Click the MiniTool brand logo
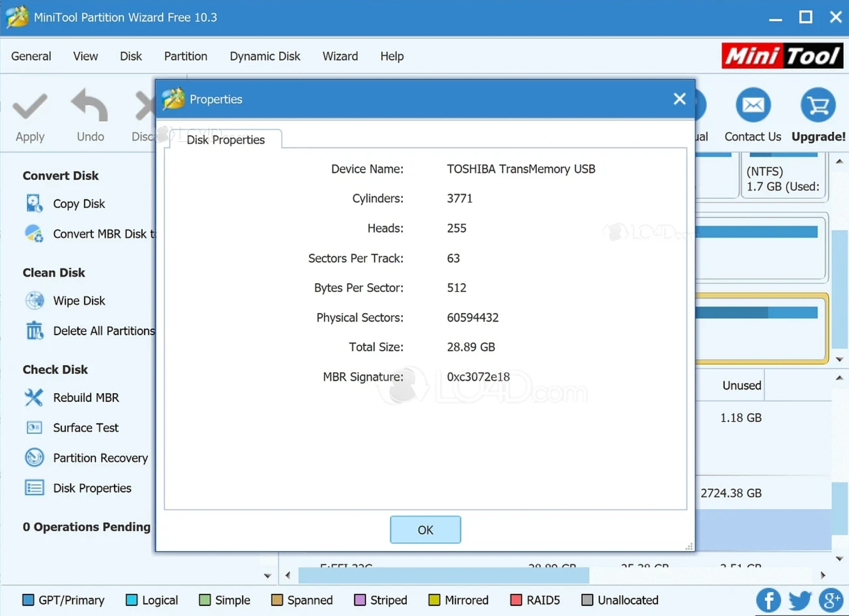 (x=782, y=56)
